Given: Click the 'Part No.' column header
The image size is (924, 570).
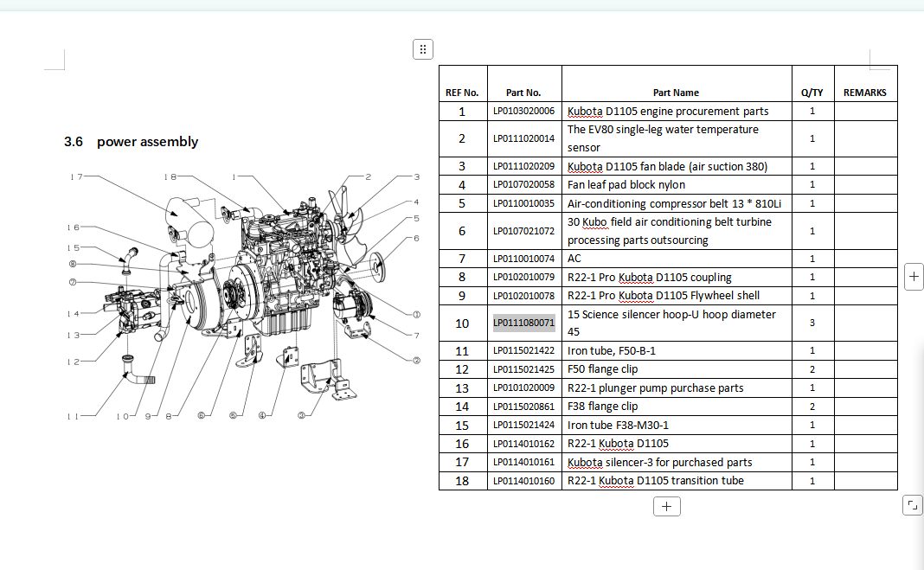Looking at the screenshot, I should click(523, 93).
